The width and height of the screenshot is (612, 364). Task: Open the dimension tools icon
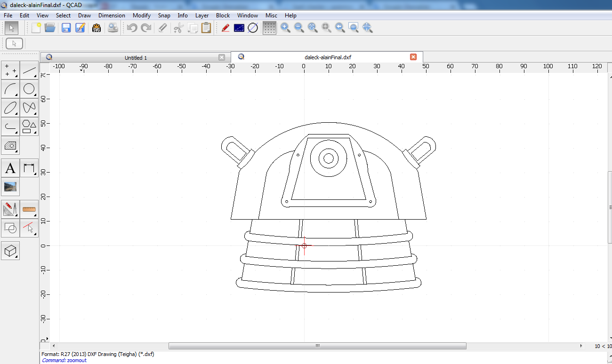pos(29,168)
